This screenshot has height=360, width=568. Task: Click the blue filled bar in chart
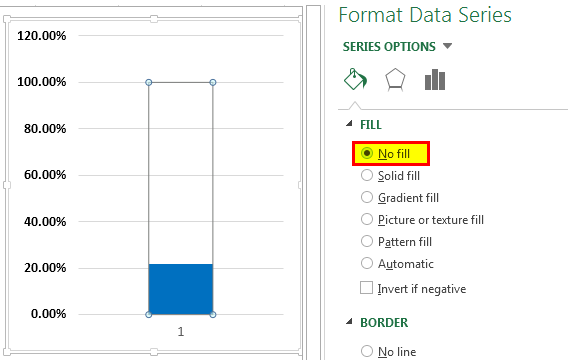pos(181,289)
